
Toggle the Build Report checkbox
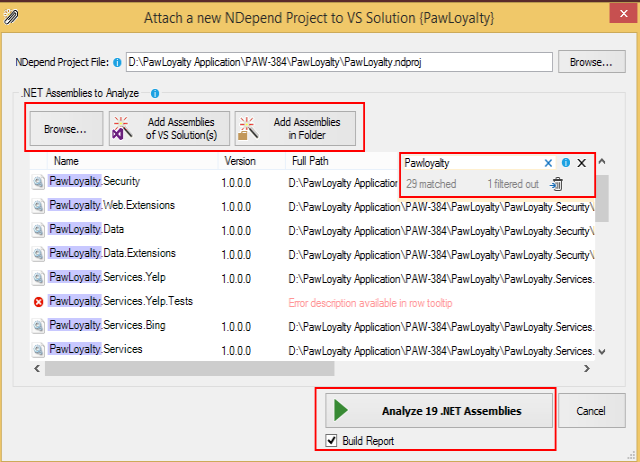click(331, 441)
